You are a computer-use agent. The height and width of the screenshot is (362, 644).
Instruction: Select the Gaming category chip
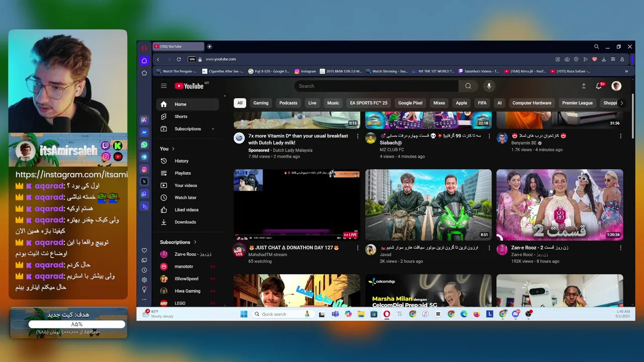click(x=261, y=103)
